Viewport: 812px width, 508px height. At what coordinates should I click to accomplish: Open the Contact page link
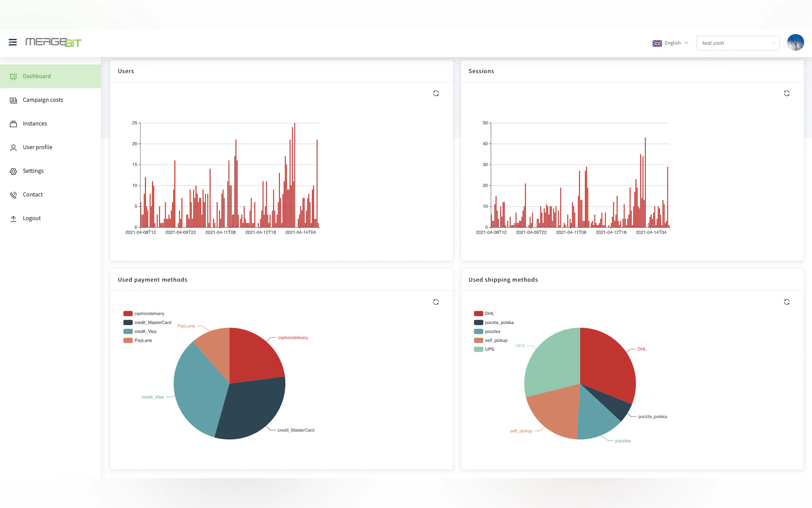[x=33, y=194]
